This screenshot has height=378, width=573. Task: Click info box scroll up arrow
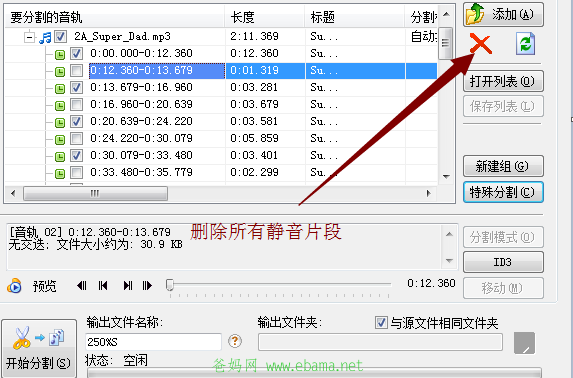(x=449, y=234)
